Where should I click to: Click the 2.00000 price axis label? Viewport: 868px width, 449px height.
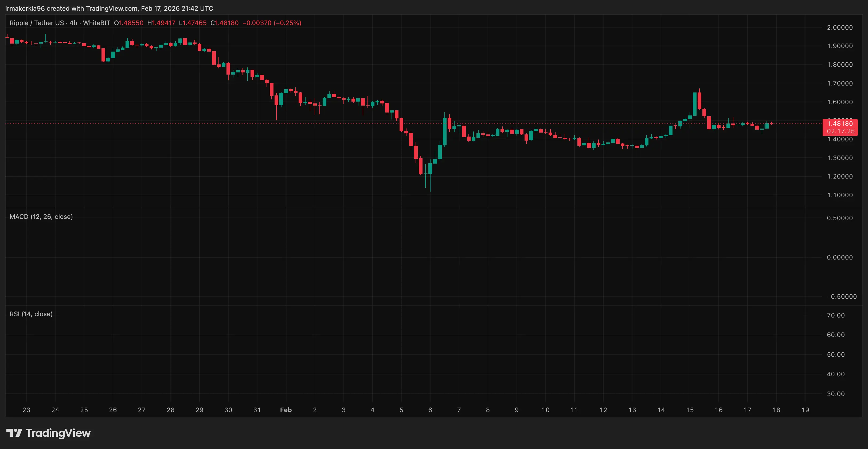coord(840,27)
